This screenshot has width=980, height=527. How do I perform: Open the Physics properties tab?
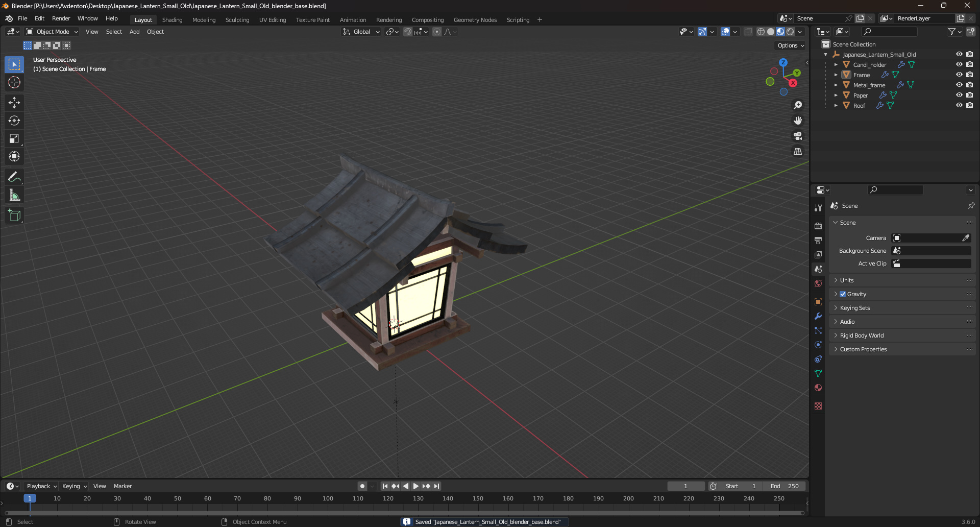818,345
